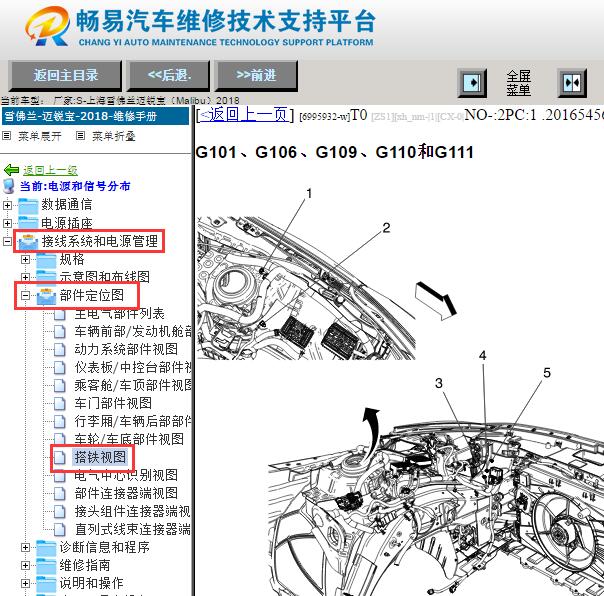Open the 乘客舱/车顶部件视图 page
This screenshot has height=596, width=604.
point(133,385)
